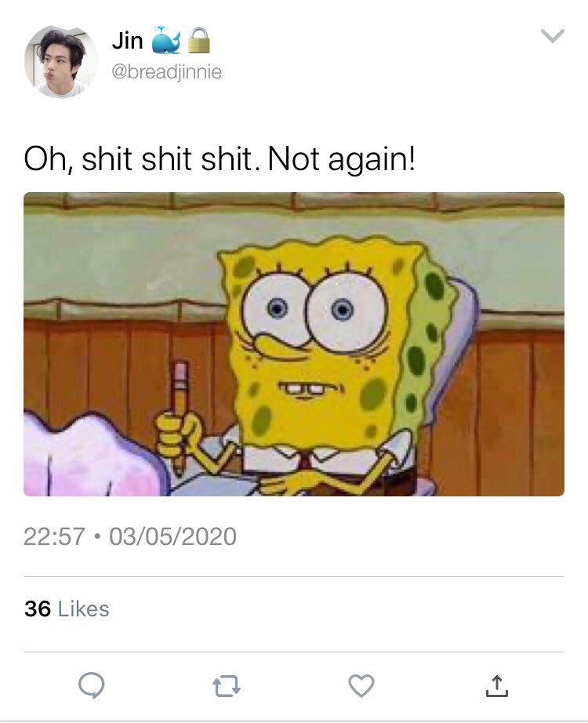Like the tweet with the heart icon

tap(361, 685)
